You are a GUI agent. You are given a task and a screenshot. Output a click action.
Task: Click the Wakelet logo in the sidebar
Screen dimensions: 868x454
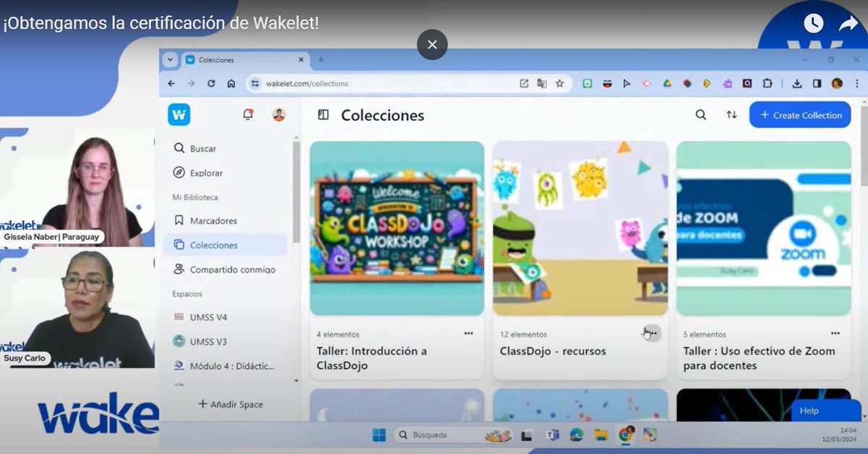tap(179, 114)
